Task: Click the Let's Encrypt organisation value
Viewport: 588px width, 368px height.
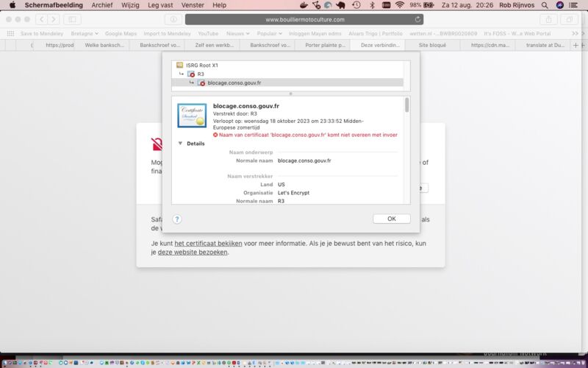Action: tap(293, 193)
